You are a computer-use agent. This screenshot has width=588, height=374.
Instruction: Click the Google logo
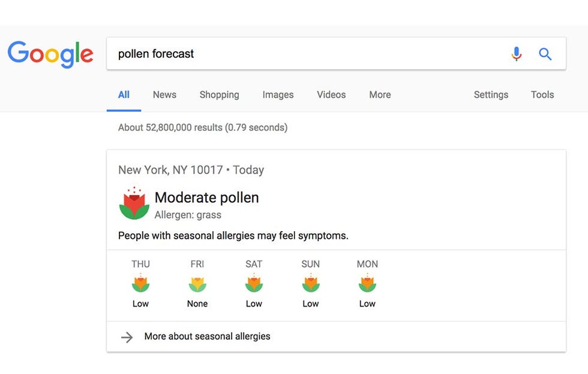coord(50,55)
